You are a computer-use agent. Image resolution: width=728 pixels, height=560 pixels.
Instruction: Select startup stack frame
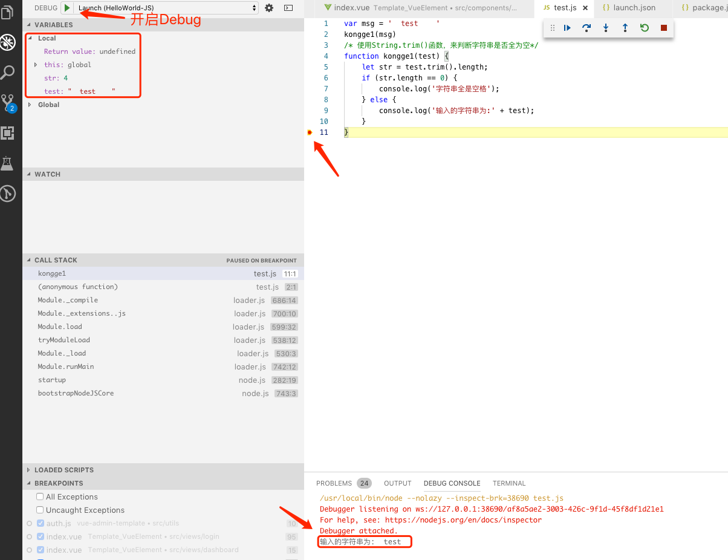coord(163,380)
